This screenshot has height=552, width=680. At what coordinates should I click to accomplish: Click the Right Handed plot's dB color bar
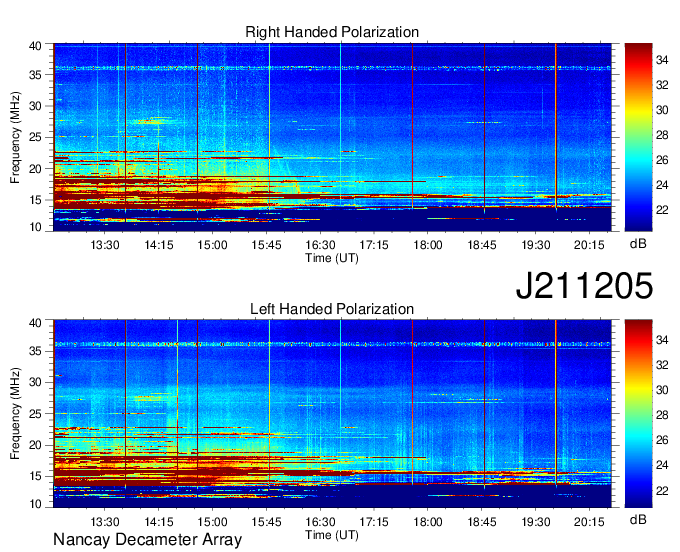(638, 137)
